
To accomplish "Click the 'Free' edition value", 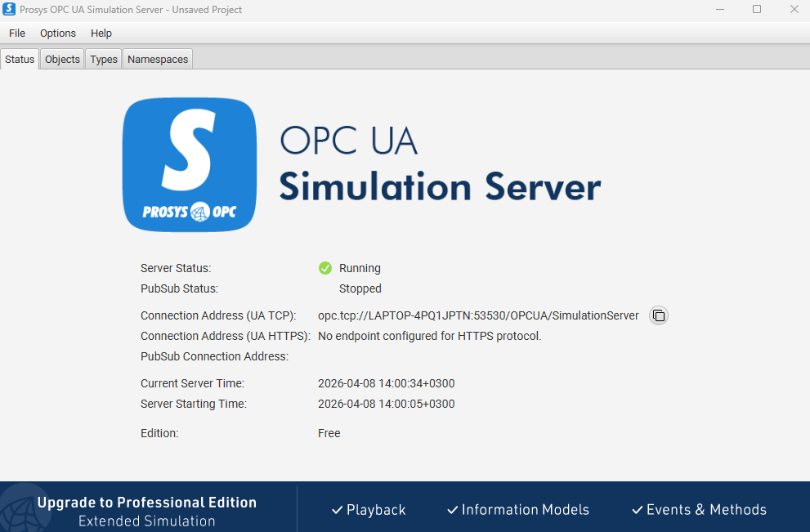I will 329,433.
